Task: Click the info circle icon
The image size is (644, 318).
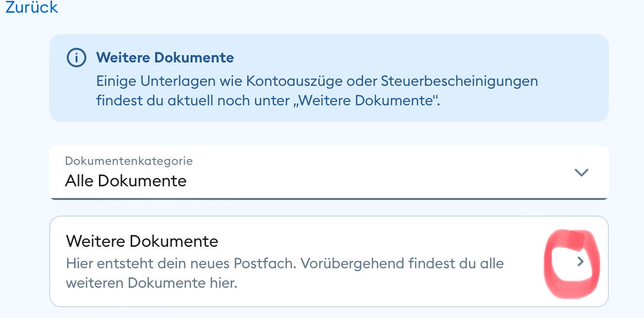Action: [76, 58]
